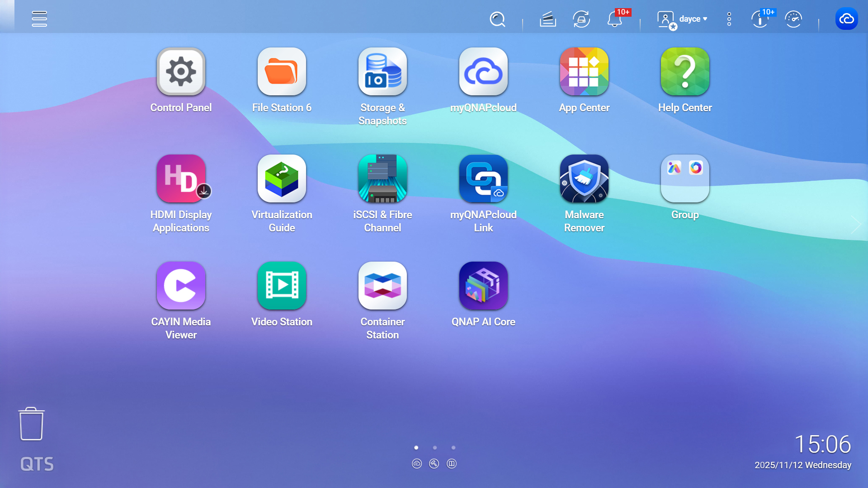The height and width of the screenshot is (488, 868).
Task: Open the Help Center
Action: (x=684, y=71)
